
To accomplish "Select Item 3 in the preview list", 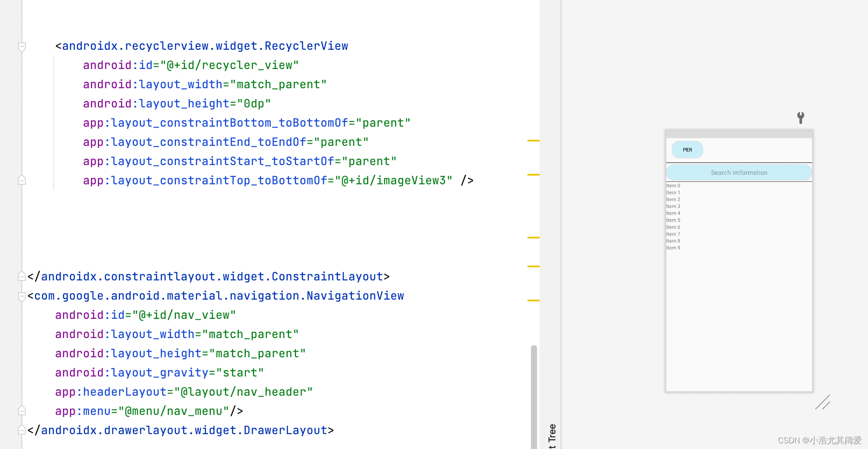I will 673,206.
